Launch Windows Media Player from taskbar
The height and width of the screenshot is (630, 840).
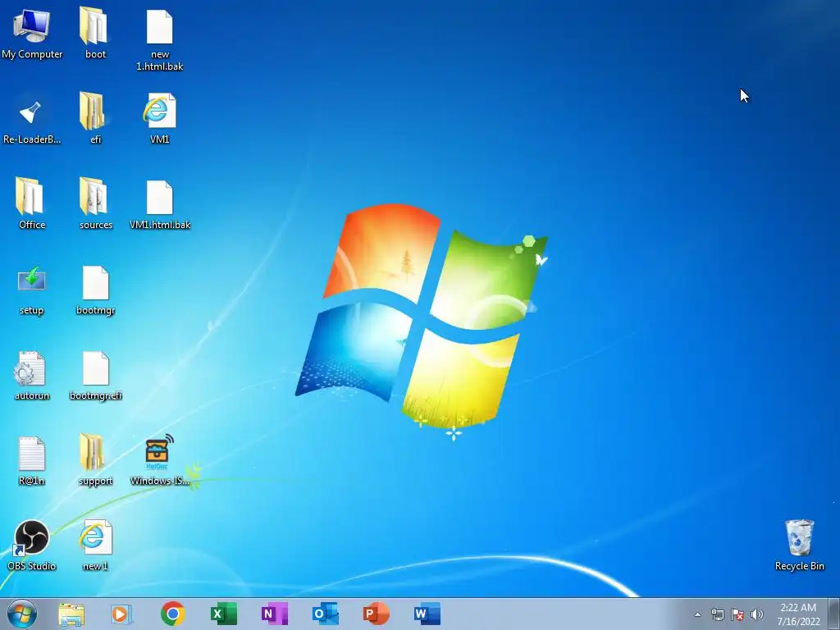121,614
